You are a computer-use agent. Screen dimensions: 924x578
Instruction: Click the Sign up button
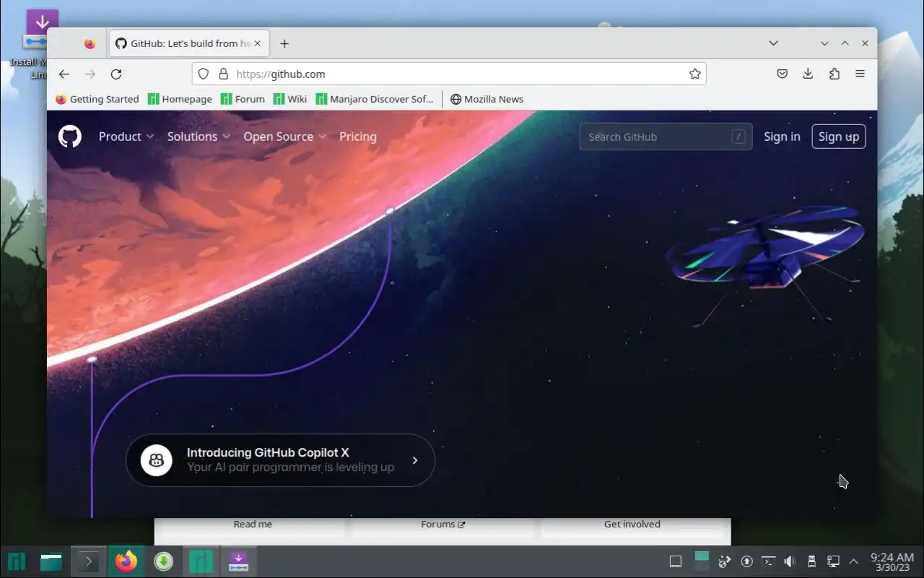point(839,137)
